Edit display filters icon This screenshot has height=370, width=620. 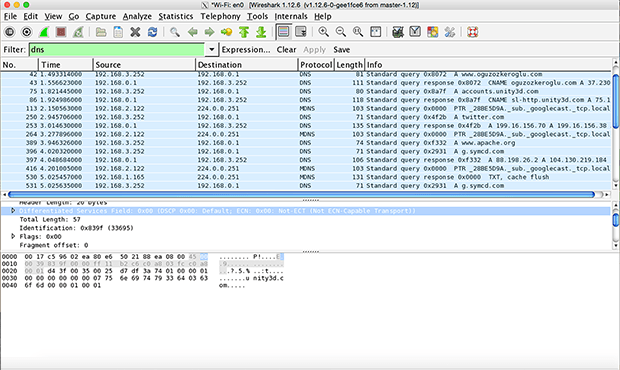click(415, 32)
